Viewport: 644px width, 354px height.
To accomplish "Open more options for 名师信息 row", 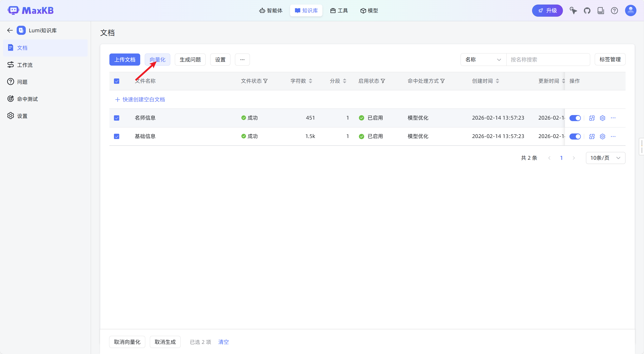I will click(613, 118).
